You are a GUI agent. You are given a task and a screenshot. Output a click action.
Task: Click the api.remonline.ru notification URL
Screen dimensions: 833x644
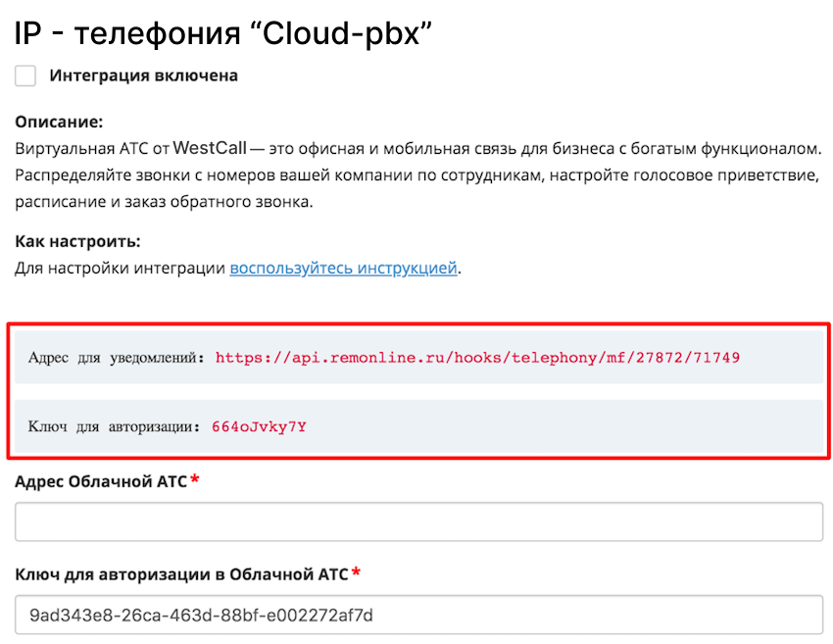pyautogui.click(x=477, y=358)
